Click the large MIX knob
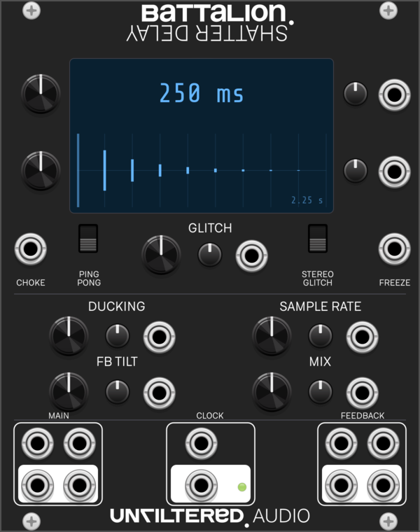Image resolution: width=420 pixels, height=532 pixels. pyautogui.click(x=272, y=391)
